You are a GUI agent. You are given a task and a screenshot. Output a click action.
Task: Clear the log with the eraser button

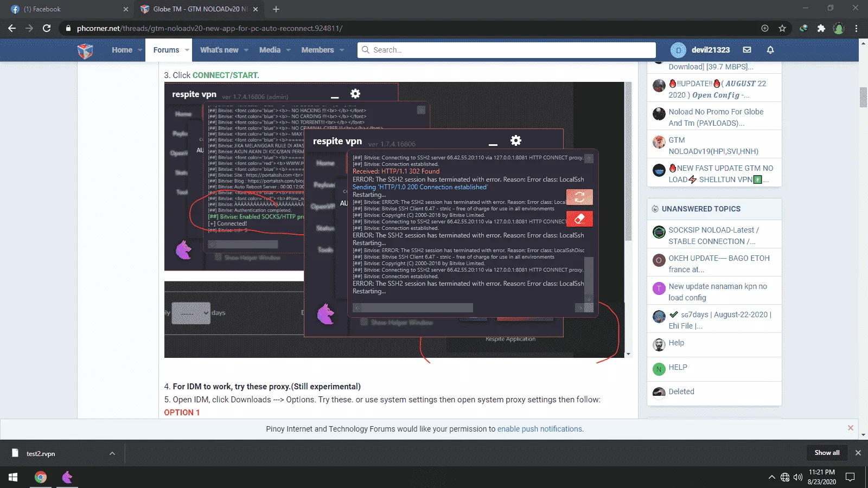(x=579, y=219)
